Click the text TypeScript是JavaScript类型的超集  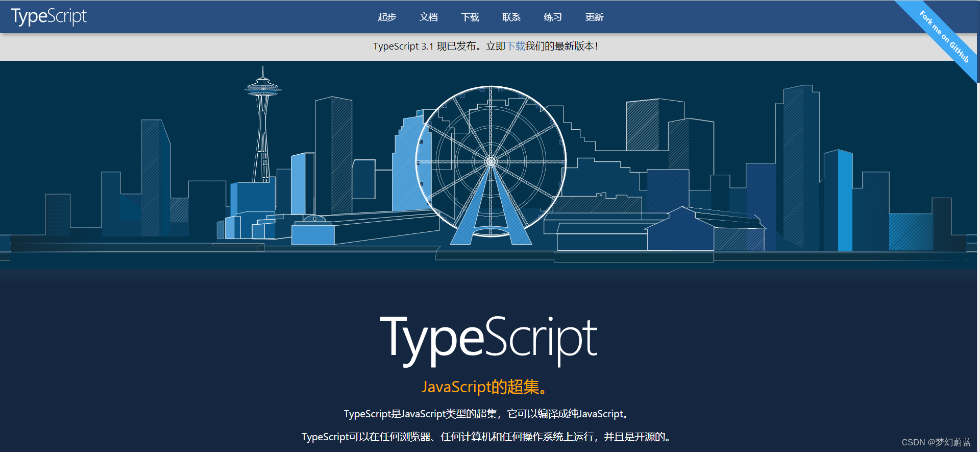420,414
